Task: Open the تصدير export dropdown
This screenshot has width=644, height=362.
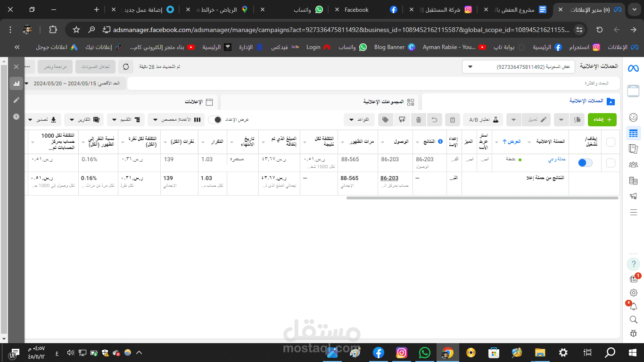Action: tap(43, 120)
